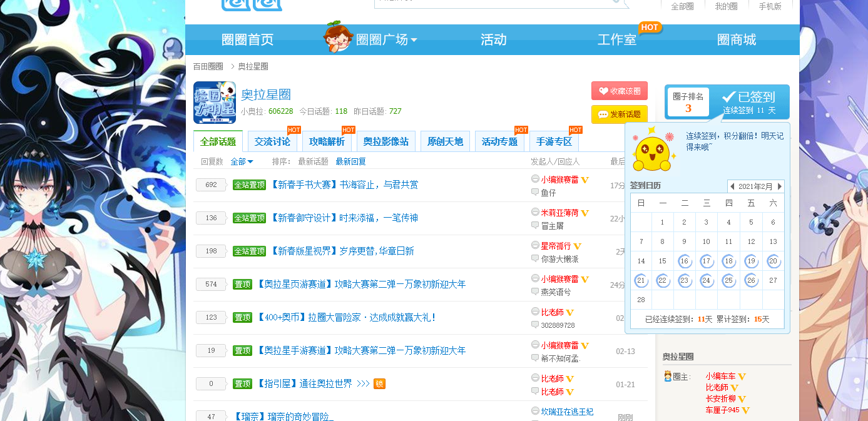Image resolution: width=868 pixels, height=421 pixels.
Task: Open 全部圈 link at top
Action: coord(682,6)
